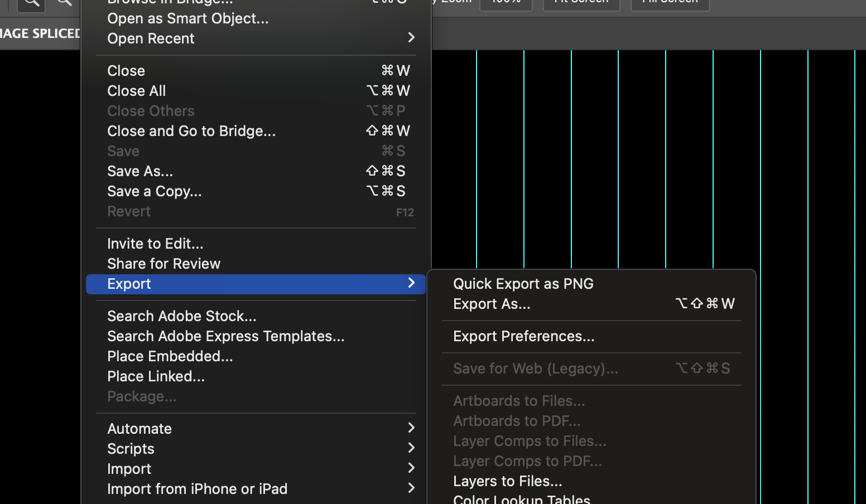
Task: Select the Zoom In magnifier icon
Action: click(x=31, y=4)
